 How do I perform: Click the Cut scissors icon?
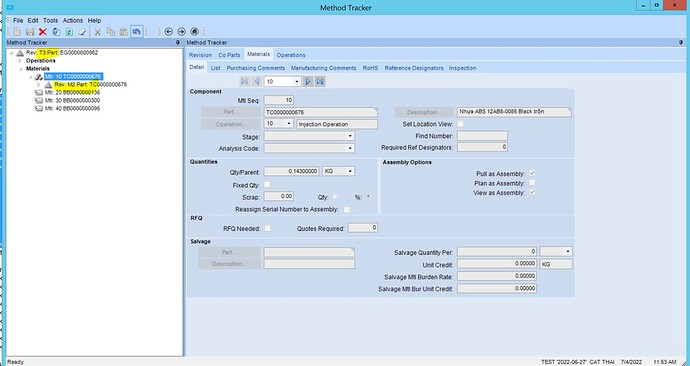(x=98, y=32)
